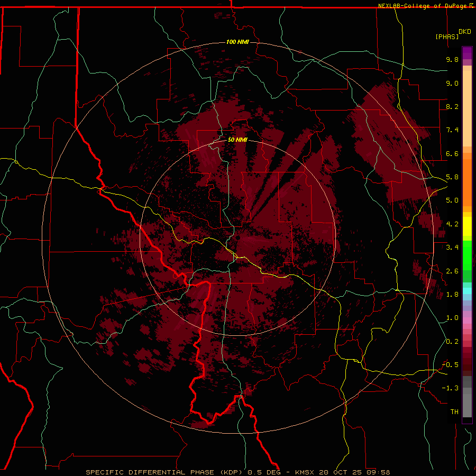Click the 7.4 scale value

coord(452,130)
